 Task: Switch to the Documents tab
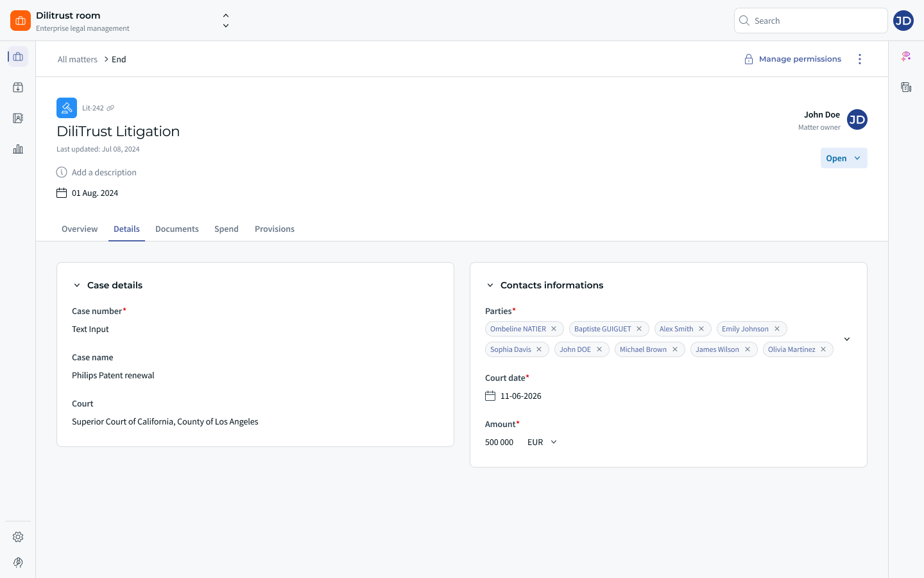tap(177, 229)
